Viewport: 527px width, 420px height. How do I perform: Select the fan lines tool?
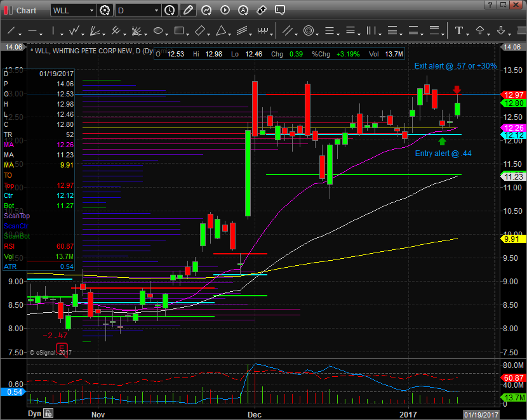(x=95, y=31)
